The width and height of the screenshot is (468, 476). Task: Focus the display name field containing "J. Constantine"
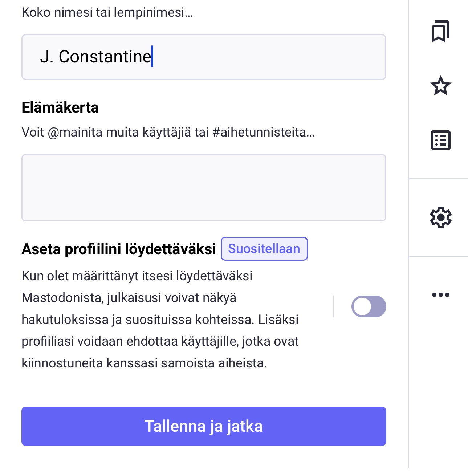(x=204, y=57)
